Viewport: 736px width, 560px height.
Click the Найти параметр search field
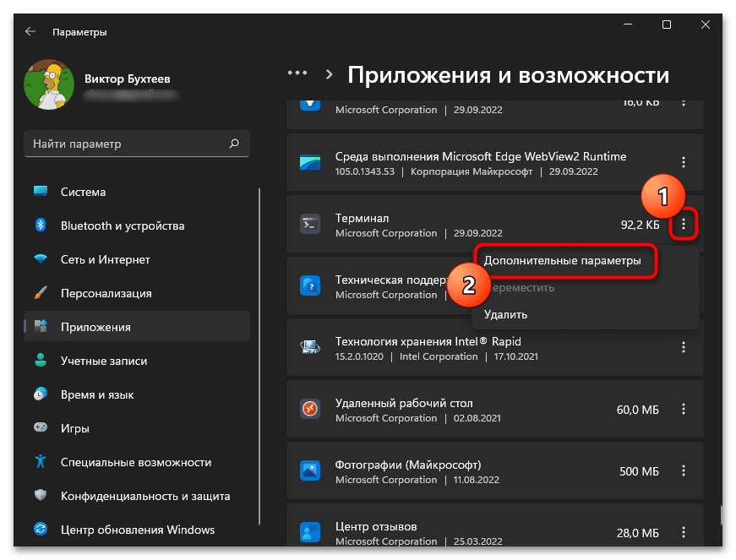[x=137, y=144]
